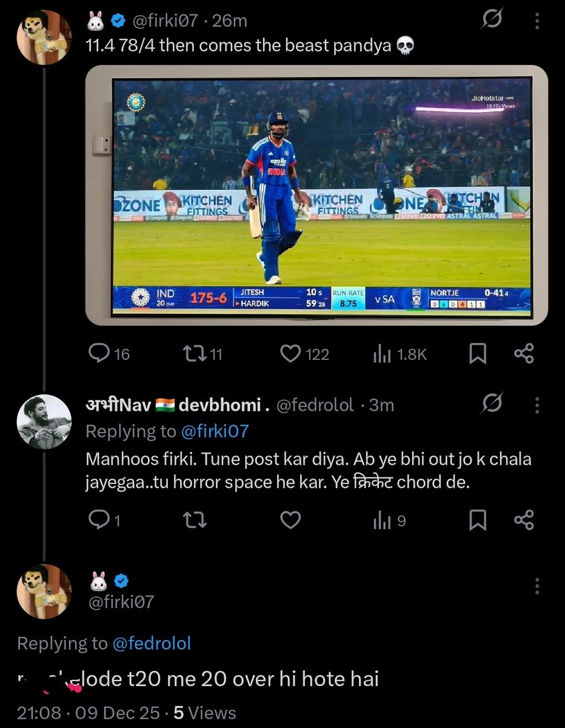Image resolution: width=565 pixels, height=728 pixels.
Task: Share fedrolol's reply
Action: tap(524, 520)
